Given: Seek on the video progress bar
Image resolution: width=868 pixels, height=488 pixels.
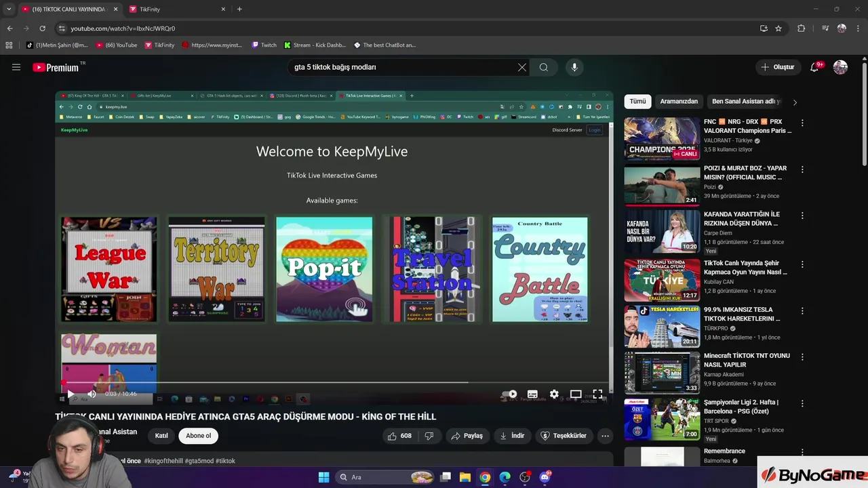Looking at the screenshot, I should pos(334,382).
